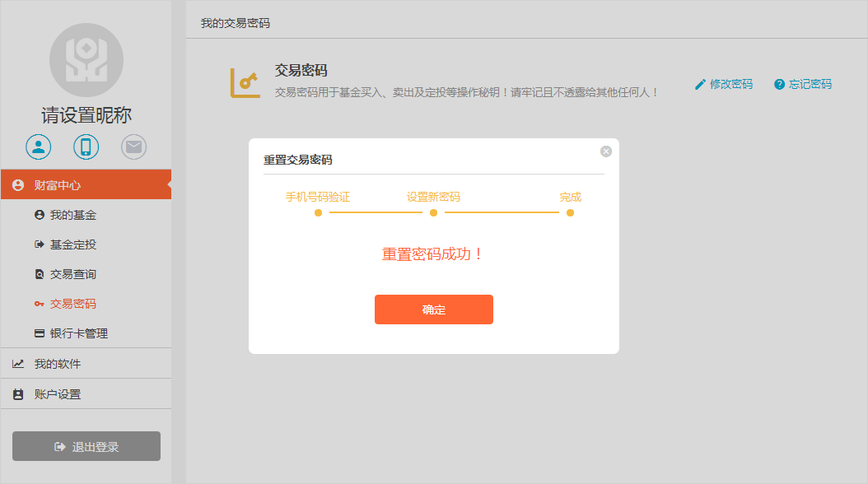
Task: Click the 手机号码验证 step dot
Action: coord(318,212)
